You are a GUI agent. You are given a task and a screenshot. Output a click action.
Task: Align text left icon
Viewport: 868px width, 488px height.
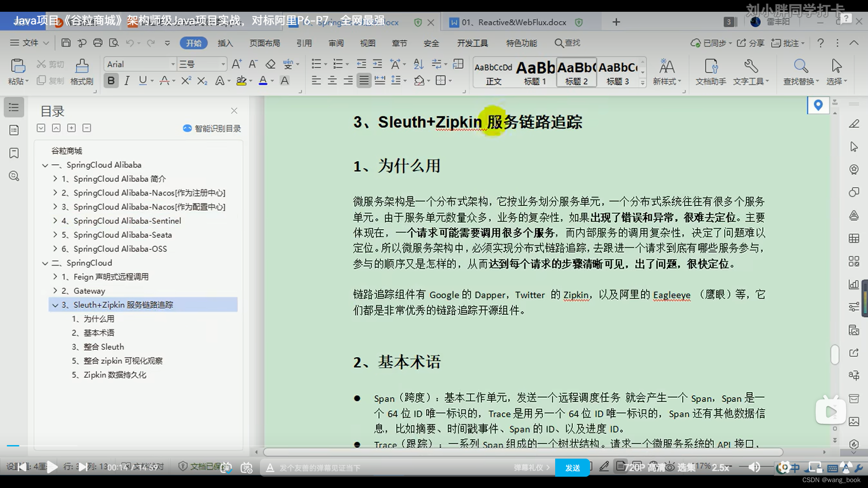click(x=316, y=81)
